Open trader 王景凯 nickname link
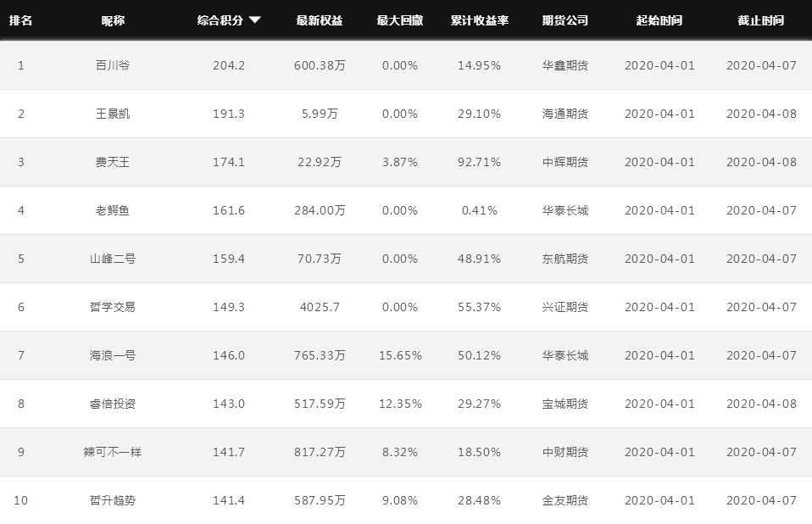This screenshot has width=812, height=524. coord(113,114)
